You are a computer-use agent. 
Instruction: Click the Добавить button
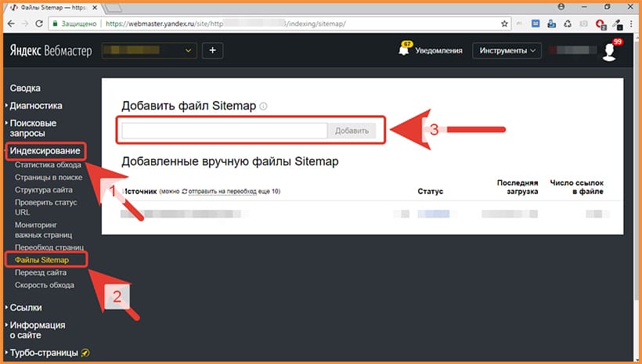[352, 131]
